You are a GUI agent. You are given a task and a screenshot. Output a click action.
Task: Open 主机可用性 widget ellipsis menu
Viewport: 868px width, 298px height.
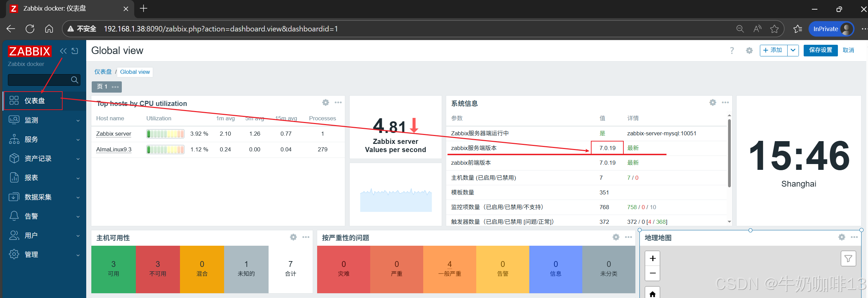pyautogui.click(x=306, y=237)
